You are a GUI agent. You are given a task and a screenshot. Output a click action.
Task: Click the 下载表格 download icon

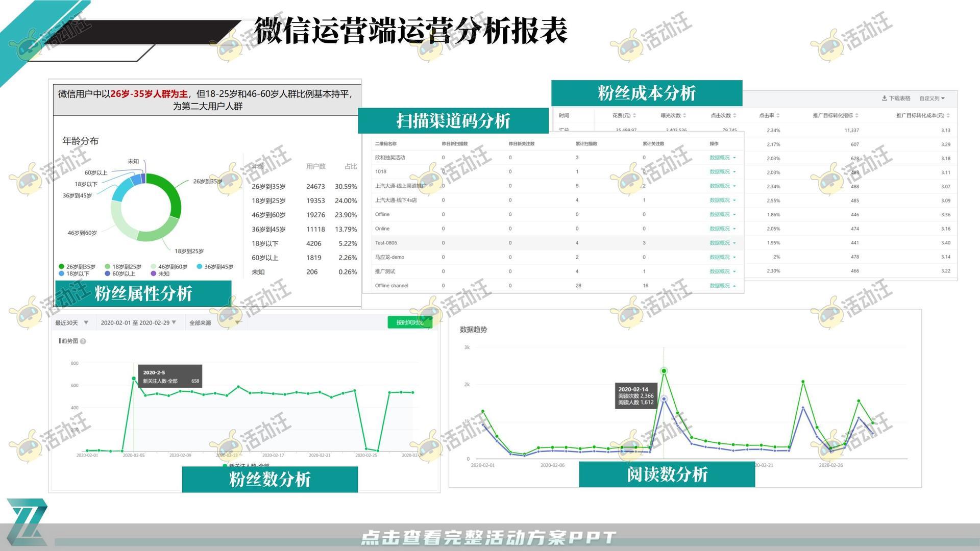point(884,98)
